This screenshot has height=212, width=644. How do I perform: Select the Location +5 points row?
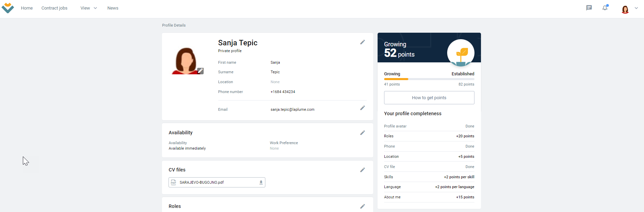point(429,157)
